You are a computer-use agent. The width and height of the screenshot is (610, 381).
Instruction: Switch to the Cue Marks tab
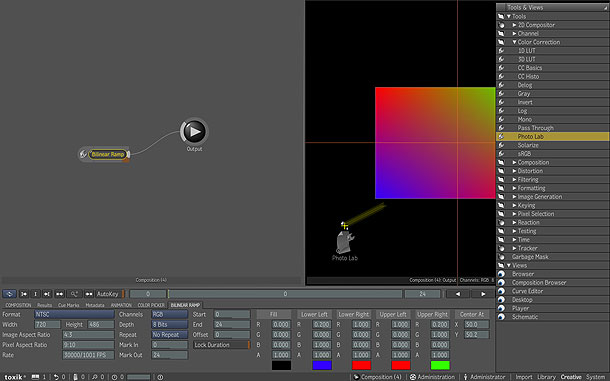68,305
